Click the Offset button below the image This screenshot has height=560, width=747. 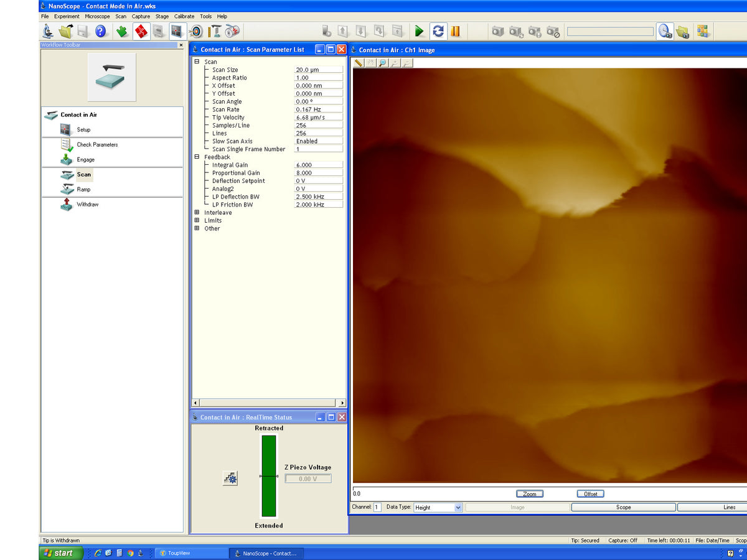[x=591, y=494]
